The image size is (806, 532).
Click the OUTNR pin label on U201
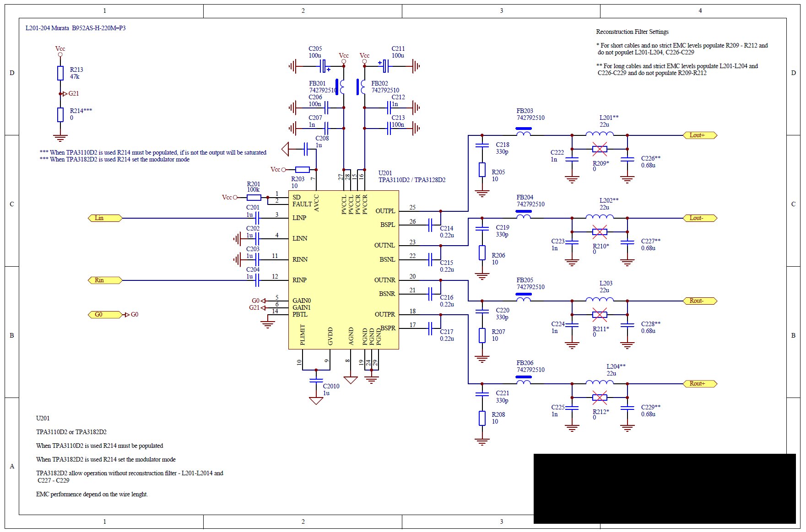click(385, 280)
